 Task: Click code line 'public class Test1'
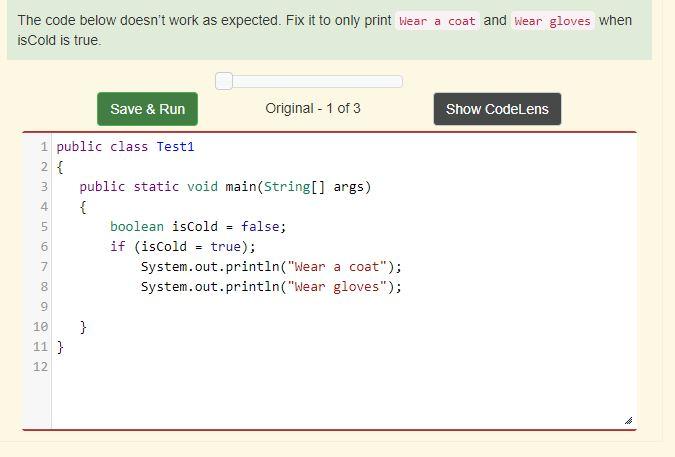125,147
